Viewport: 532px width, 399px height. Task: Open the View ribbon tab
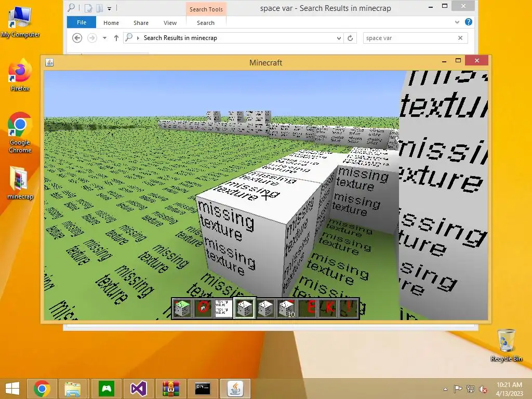(170, 23)
